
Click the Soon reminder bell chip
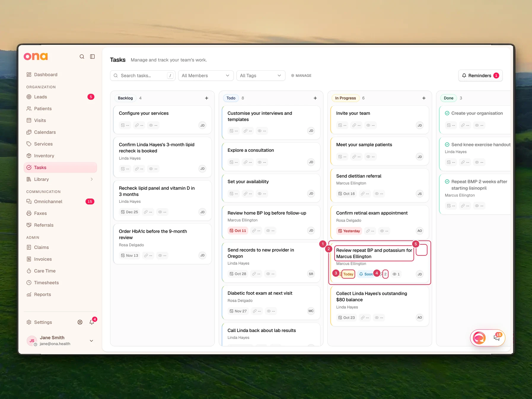coord(366,274)
